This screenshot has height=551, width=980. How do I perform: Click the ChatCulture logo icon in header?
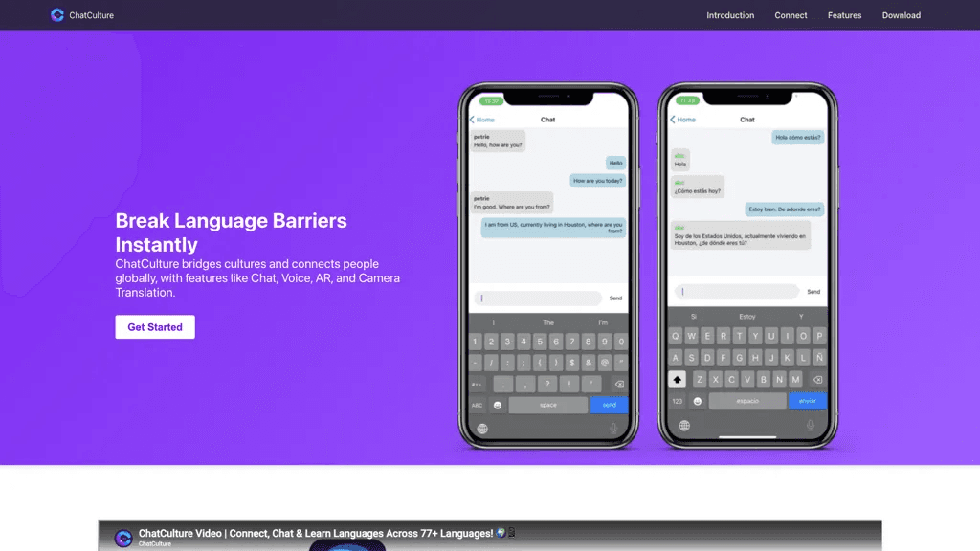pos(56,15)
